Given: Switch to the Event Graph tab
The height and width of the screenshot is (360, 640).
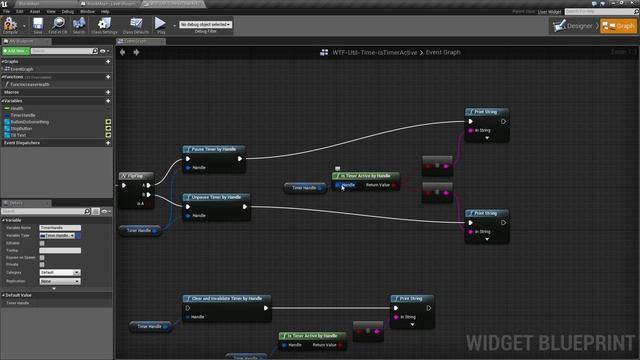Looking at the screenshot, I should (x=140, y=41).
